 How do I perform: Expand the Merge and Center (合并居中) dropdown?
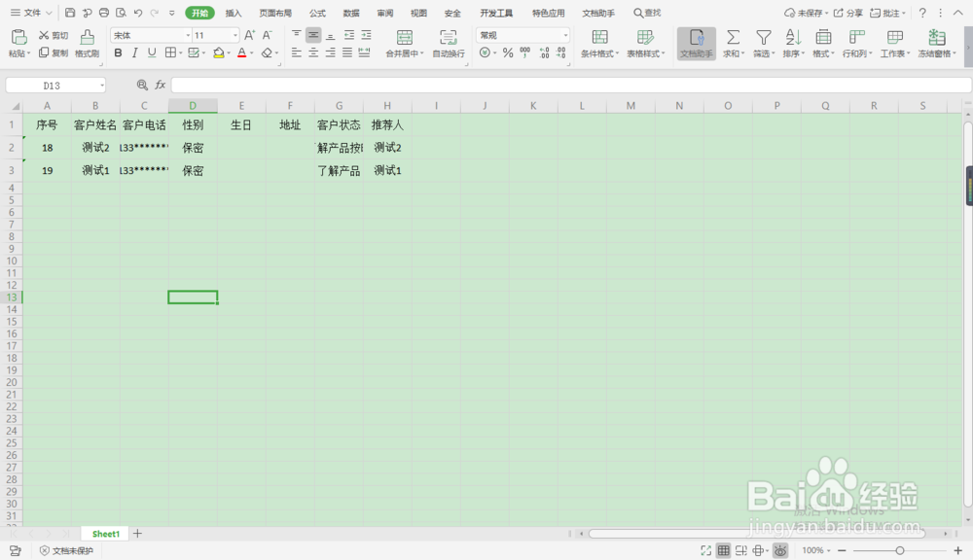[422, 53]
